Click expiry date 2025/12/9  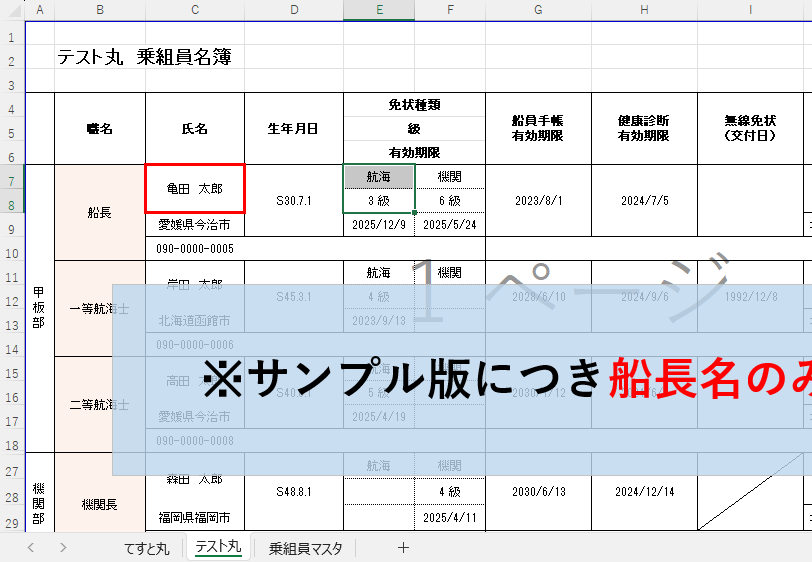379,224
